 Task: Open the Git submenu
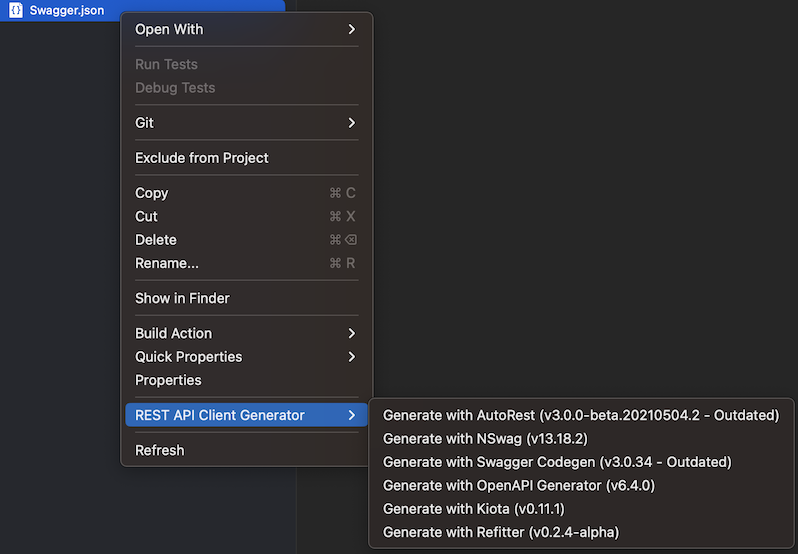(246, 123)
